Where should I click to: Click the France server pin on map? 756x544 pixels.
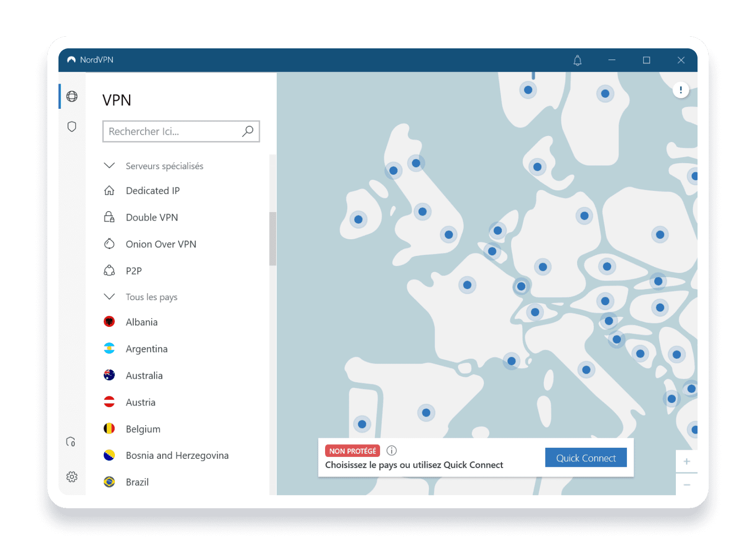(467, 285)
